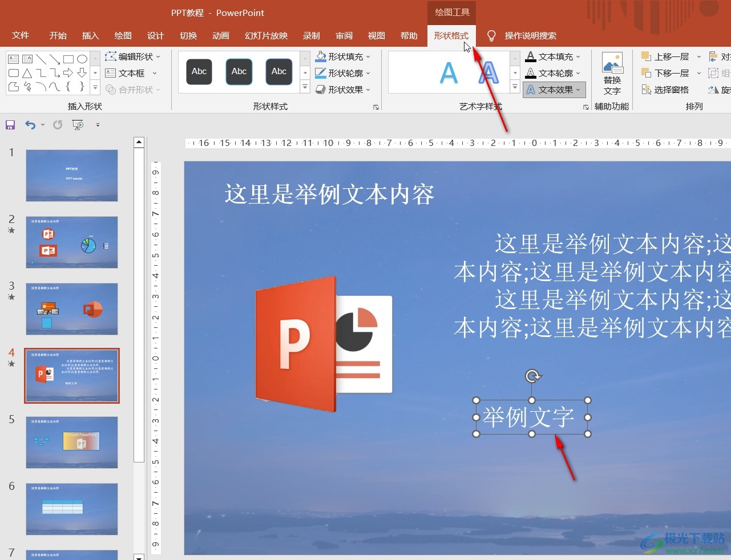Viewport: 731px width, 560px height.
Task: Open the 文本填充 dropdown
Action: point(553,56)
